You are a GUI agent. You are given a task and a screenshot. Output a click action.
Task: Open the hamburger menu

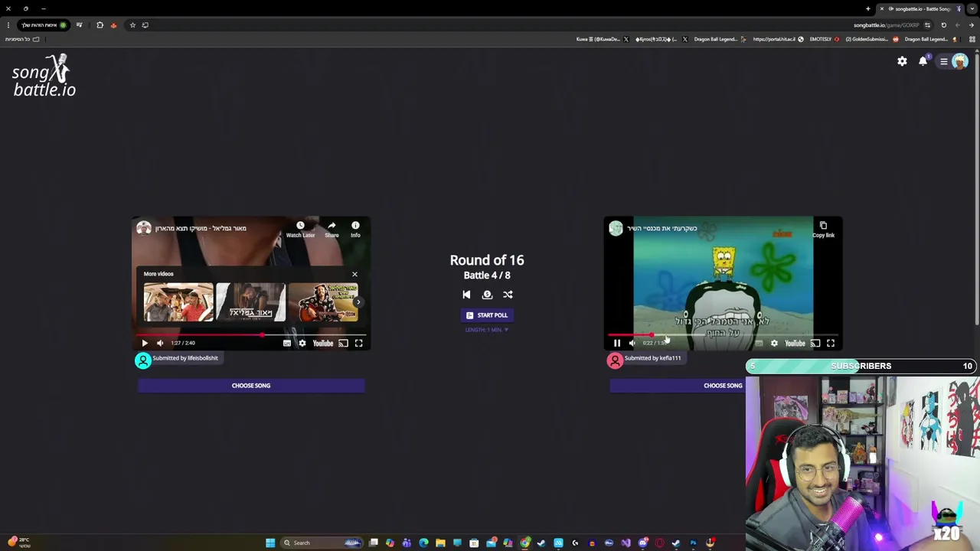[944, 61]
